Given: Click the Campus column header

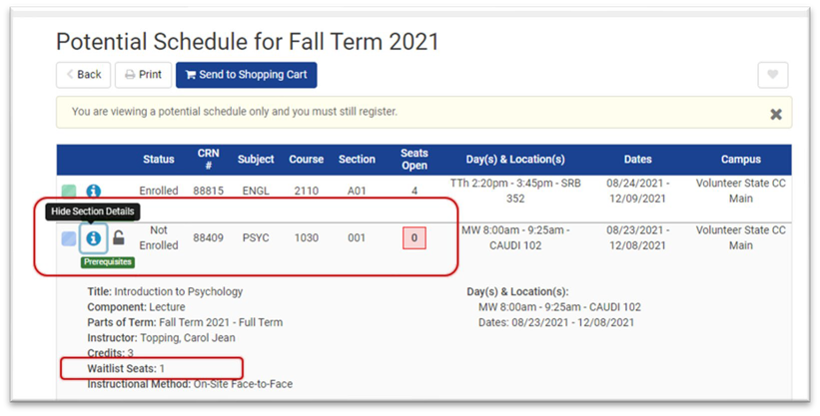Looking at the screenshot, I should [x=741, y=159].
